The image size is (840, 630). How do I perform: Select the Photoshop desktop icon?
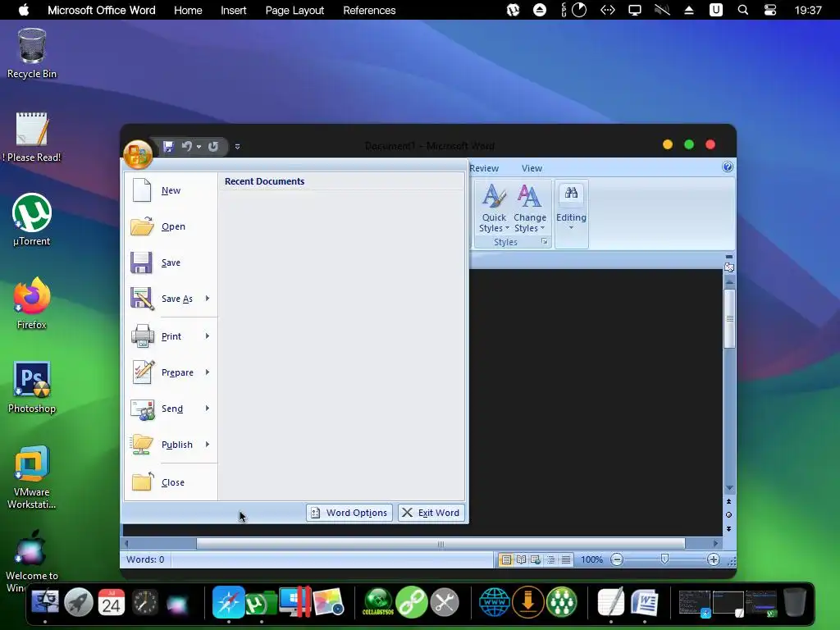(x=32, y=387)
